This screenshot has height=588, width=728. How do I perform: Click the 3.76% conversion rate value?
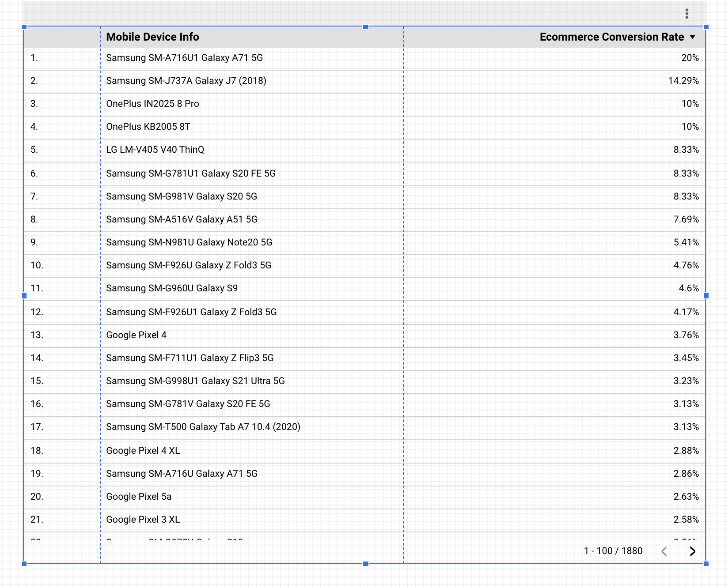click(x=686, y=335)
